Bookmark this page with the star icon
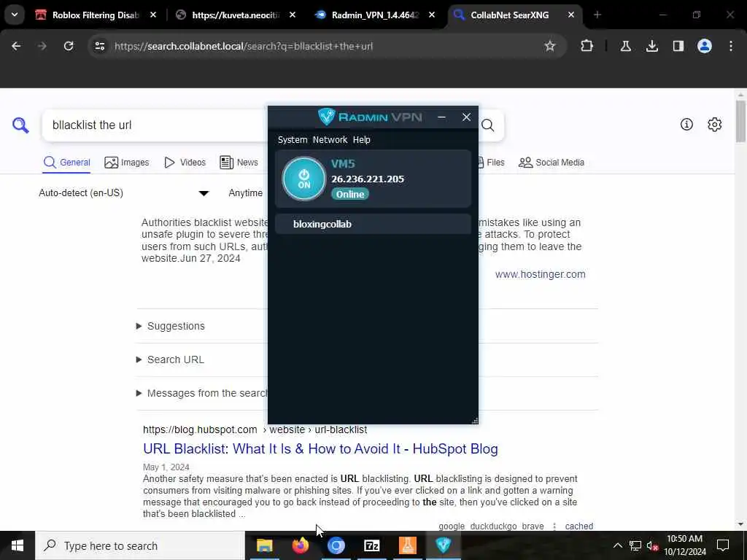This screenshot has width=747, height=560. tap(550, 46)
